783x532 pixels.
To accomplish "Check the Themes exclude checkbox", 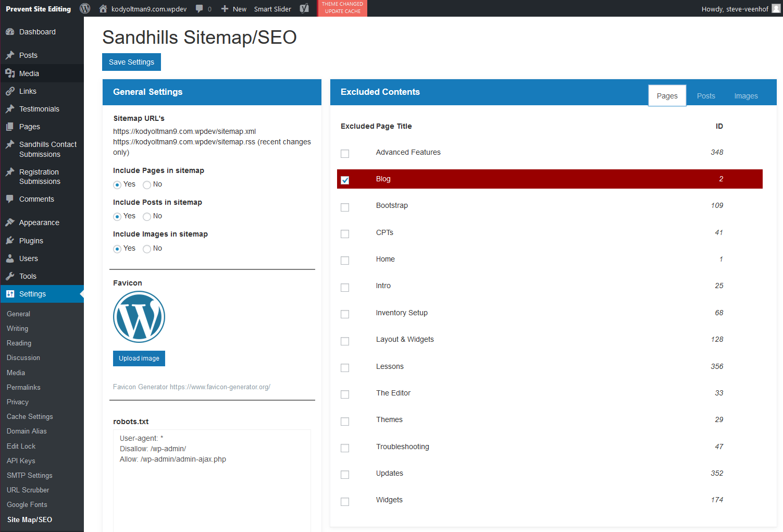I will [345, 422].
